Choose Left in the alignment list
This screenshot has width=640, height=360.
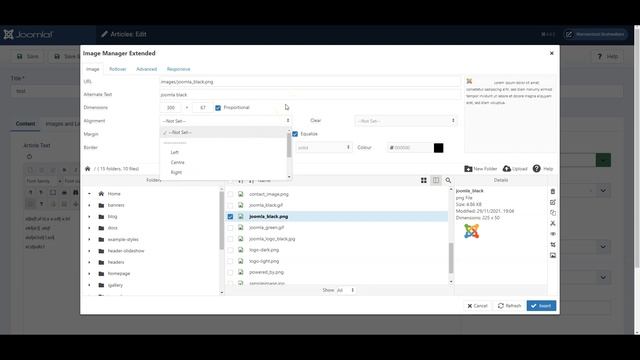[x=174, y=152]
